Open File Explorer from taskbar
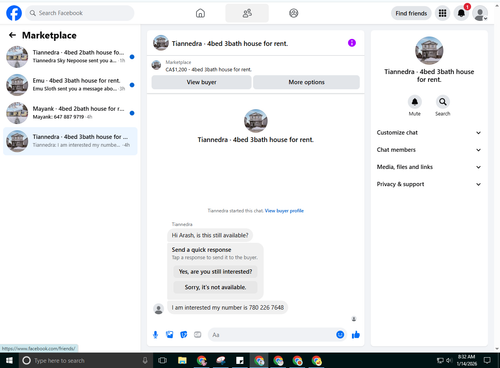Image resolution: width=500 pixels, height=368 pixels. 182,360
